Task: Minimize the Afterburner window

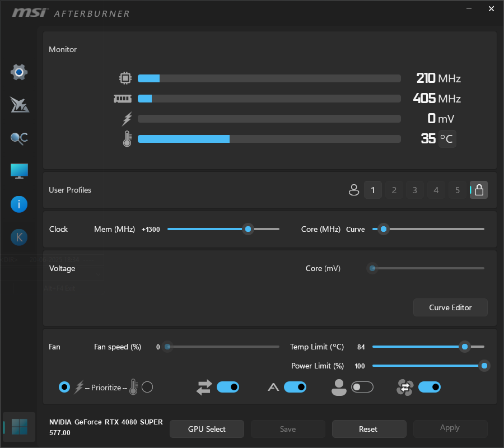Action: coord(469,8)
